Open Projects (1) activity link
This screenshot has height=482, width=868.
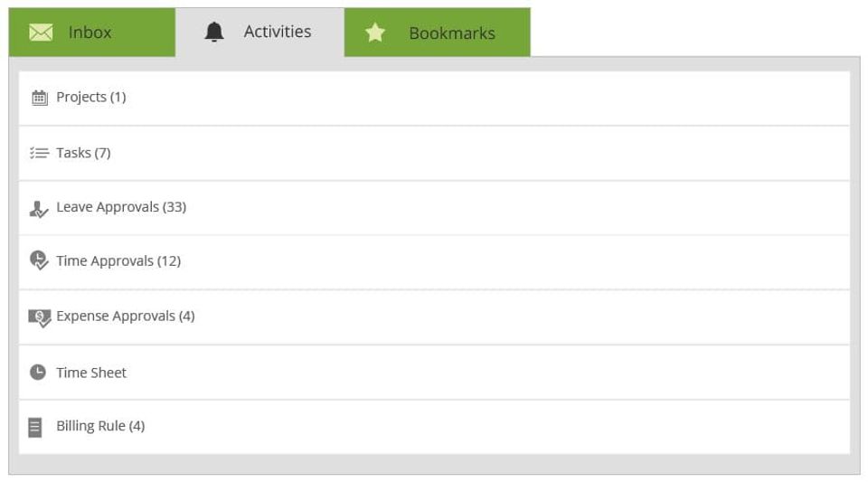(x=91, y=98)
